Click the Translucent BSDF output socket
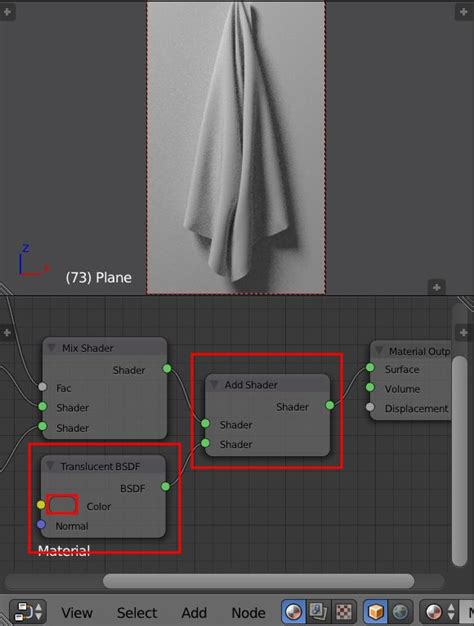474x626 pixels. tap(165, 486)
